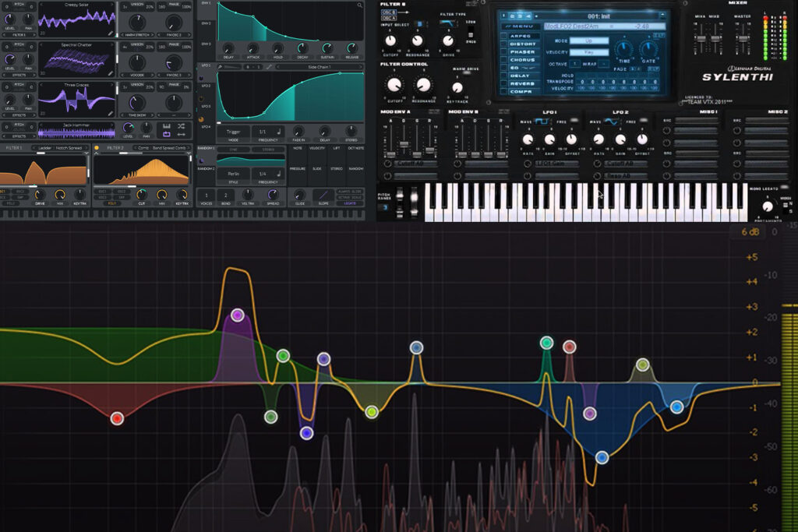Open the Filter 2 type selector Comb
The image size is (798, 532).
[161, 148]
